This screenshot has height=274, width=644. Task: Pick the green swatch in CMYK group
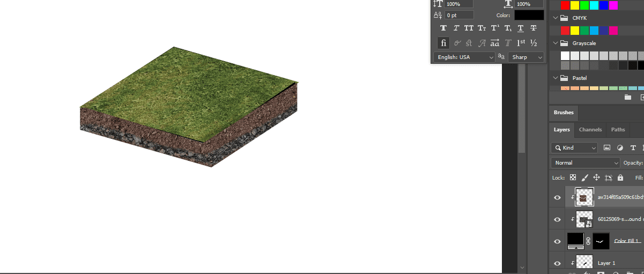[584, 31]
